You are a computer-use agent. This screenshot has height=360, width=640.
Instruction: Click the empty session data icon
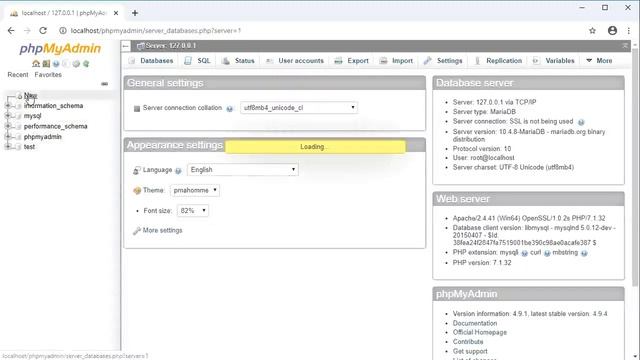pyautogui.click(x=46, y=64)
